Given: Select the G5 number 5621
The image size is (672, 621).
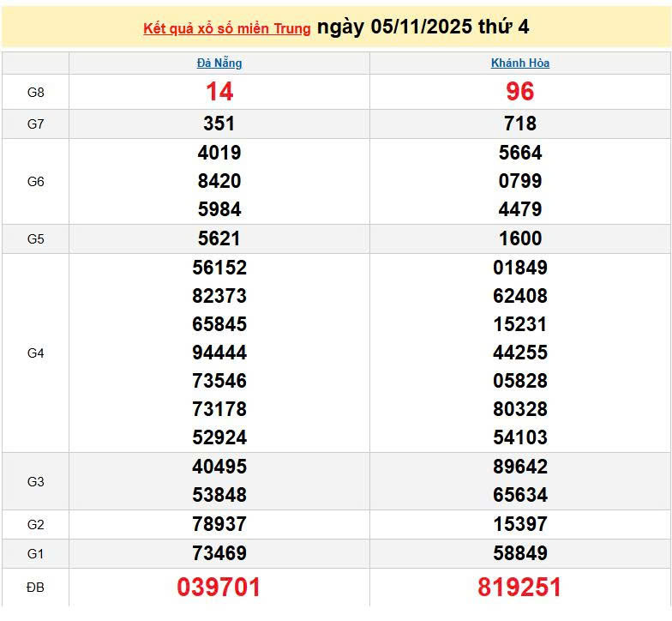Looking at the screenshot, I should 219,239.
